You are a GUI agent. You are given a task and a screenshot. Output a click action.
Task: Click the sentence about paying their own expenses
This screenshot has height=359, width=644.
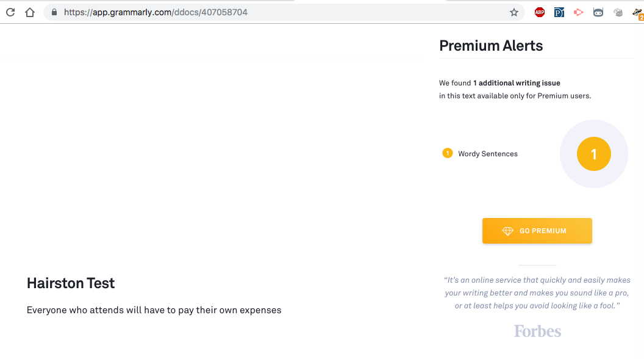tap(154, 310)
